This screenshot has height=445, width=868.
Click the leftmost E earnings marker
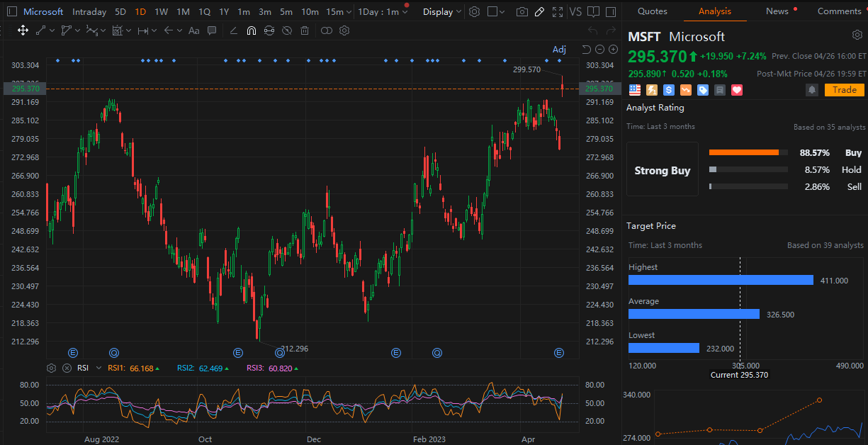tap(72, 353)
